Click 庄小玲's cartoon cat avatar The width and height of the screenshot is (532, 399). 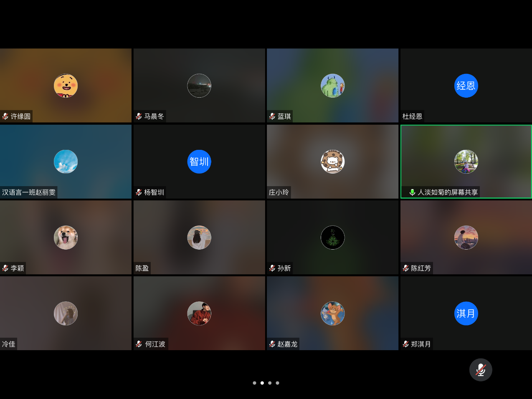coord(332,162)
